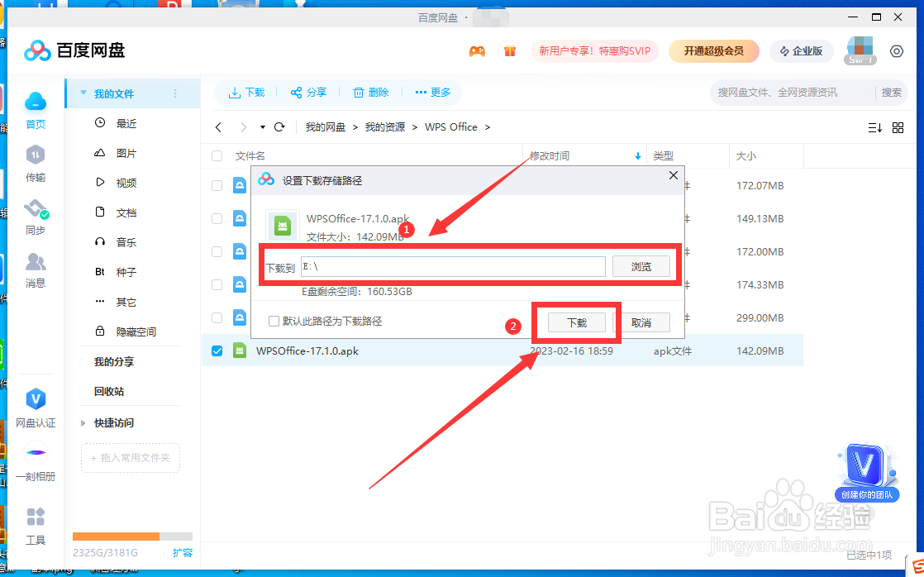The height and width of the screenshot is (577, 924).
Task: Open the sort order icon
Action: click(875, 128)
